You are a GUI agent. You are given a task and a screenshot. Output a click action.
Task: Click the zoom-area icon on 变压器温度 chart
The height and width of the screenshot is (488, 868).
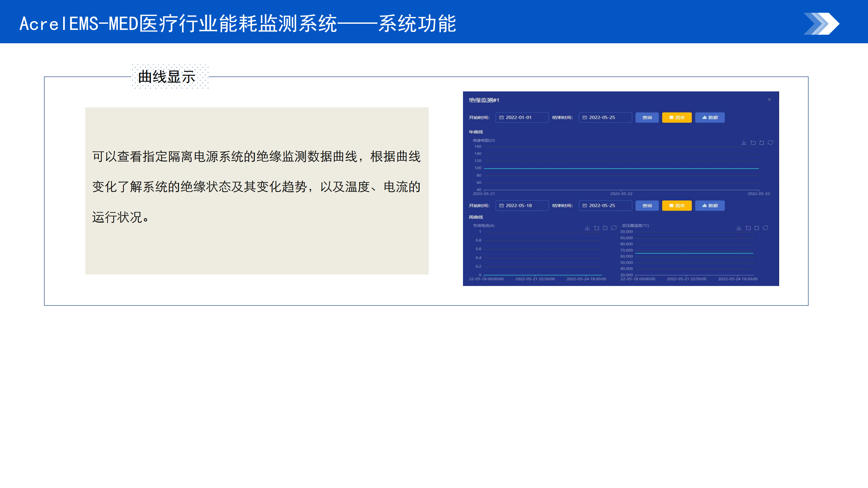tap(748, 228)
